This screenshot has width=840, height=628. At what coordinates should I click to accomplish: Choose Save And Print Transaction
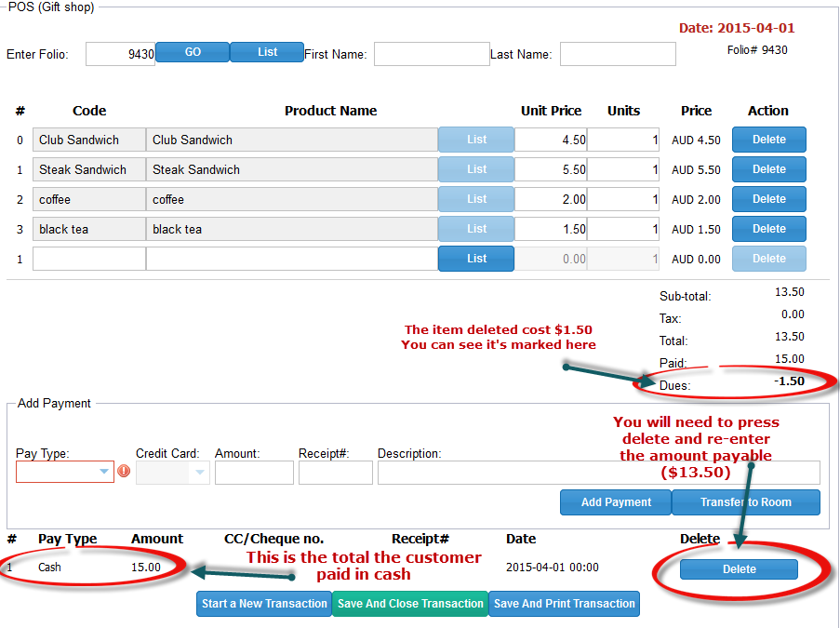point(564,604)
